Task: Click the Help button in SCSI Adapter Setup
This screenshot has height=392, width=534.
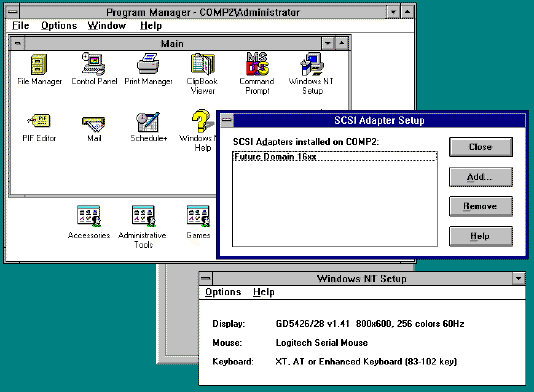Action: click(x=481, y=236)
